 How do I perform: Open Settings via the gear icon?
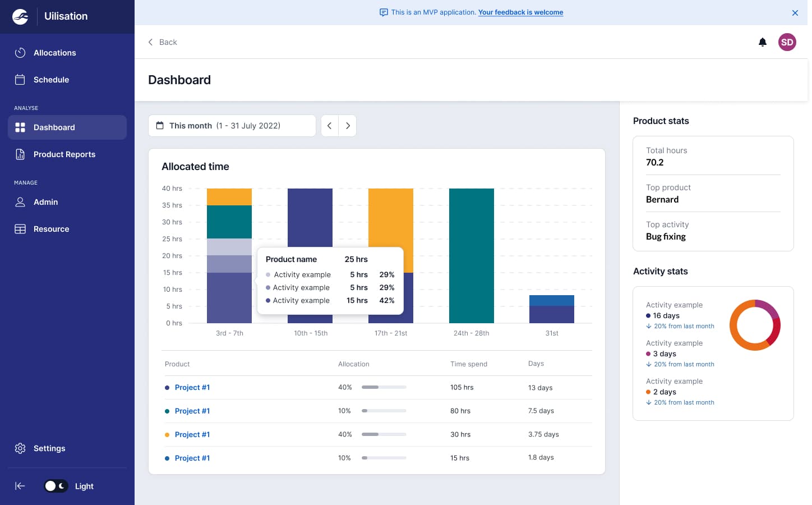click(x=20, y=448)
